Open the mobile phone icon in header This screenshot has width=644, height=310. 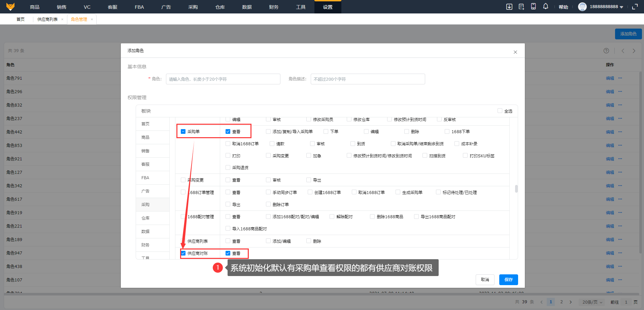tap(533, 6)
